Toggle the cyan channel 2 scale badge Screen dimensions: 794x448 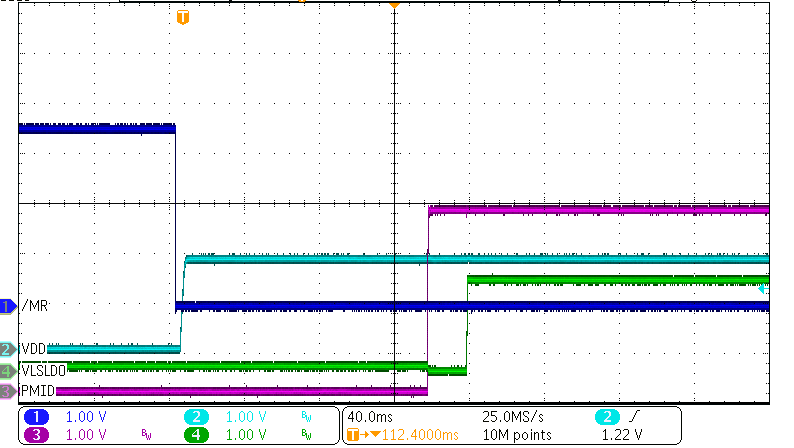coord(198,416)
